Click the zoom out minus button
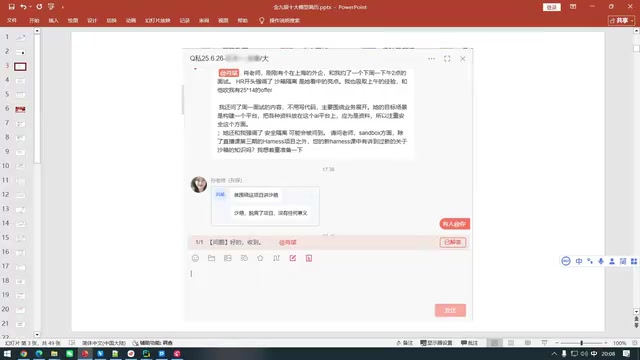Image resolution: width=640 pixels, height=360 pixels. 557,343
